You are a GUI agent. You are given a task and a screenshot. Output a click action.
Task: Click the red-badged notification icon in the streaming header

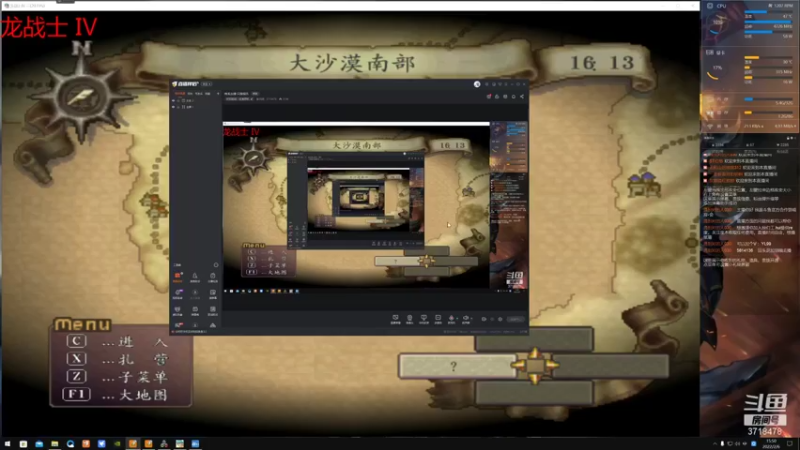click(x=489, y=96)
